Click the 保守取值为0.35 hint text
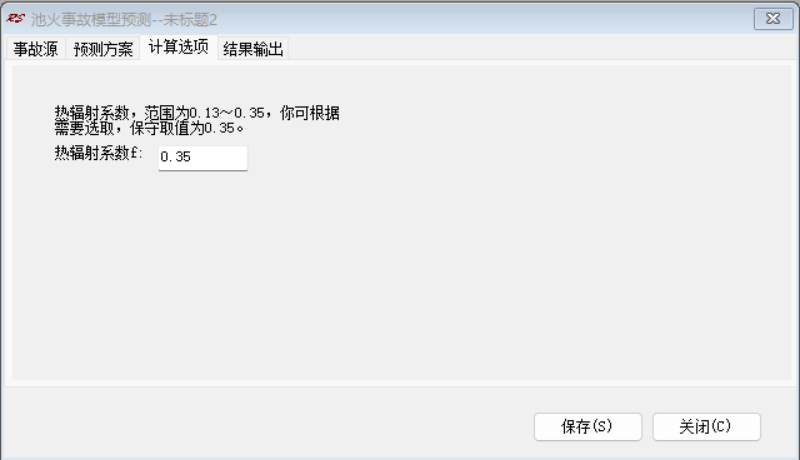Viewport: 800px width, 460px height. pos(187,128)
